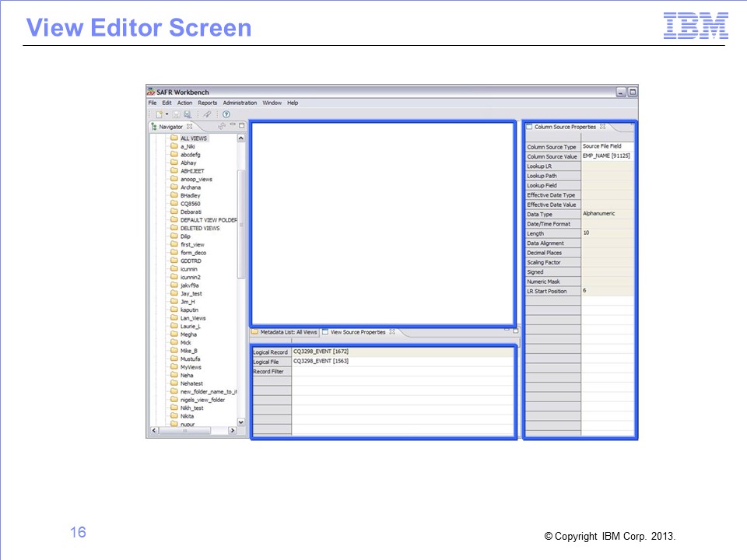Select the abcdefg folder
The width and height of the screenshot is (747, 560).
tap(191, 155)
